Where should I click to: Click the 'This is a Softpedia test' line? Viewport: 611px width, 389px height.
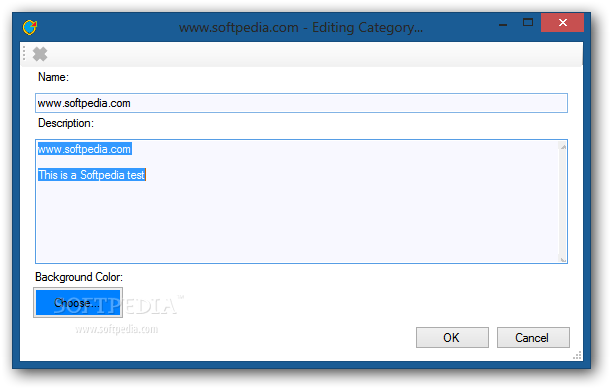92,175
